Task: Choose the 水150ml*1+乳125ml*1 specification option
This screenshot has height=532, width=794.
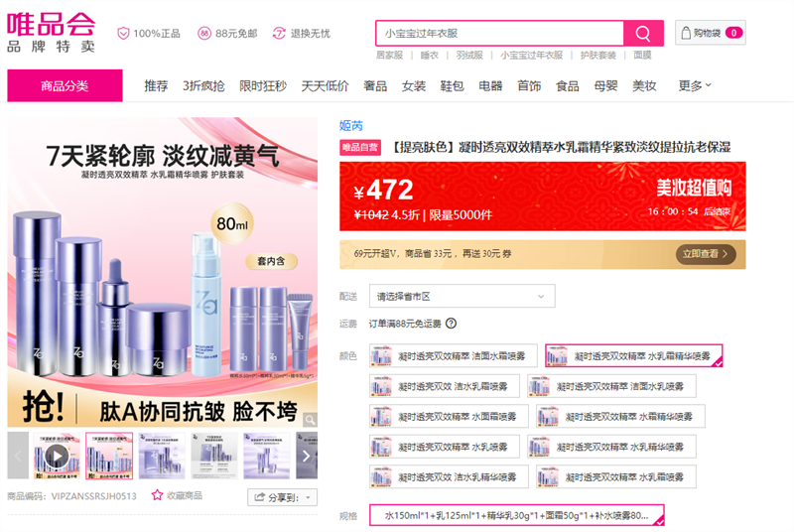Action: (x=516, y=515)
